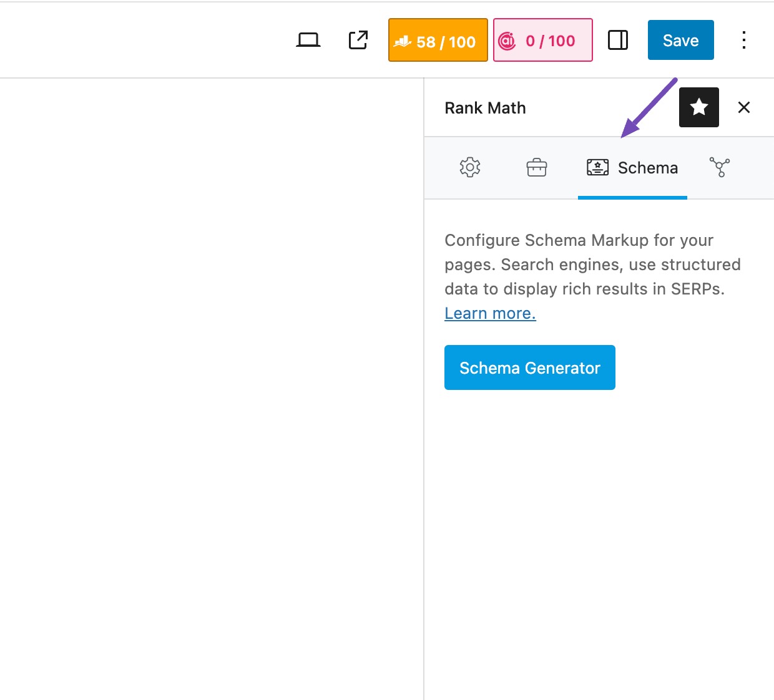This screenshot has width=774, height=700.
Task: Click the Schema certificate icon
Action: [597, 167]
